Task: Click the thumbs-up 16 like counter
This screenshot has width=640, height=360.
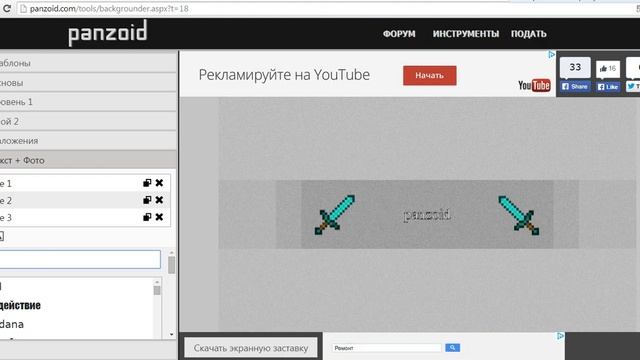Action: [608, 69]
